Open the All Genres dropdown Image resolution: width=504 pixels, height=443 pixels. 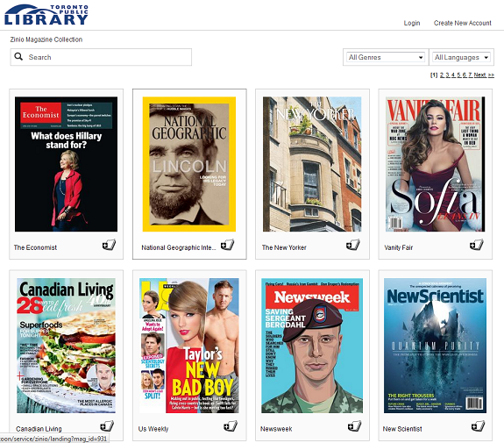click(x=386, y=57)
